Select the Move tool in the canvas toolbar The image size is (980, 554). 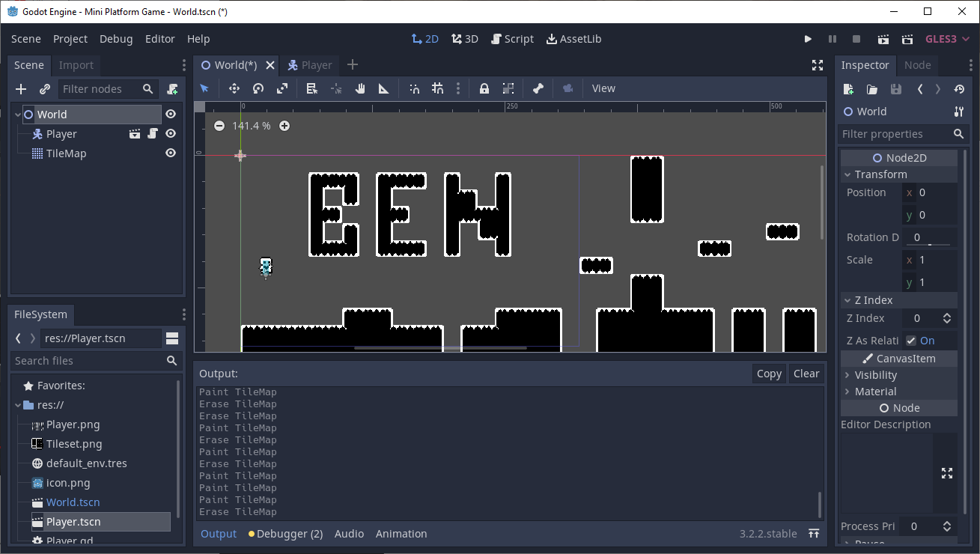(x=234, y=88)
